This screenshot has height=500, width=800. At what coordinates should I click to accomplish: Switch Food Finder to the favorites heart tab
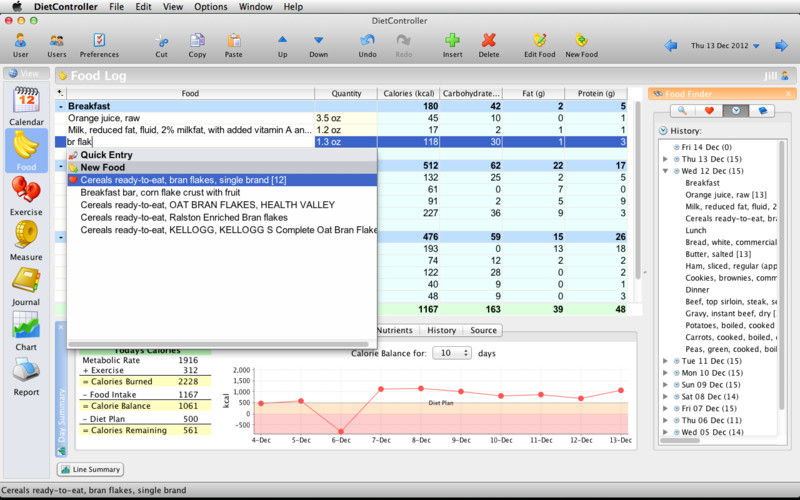tap(709, 110)
